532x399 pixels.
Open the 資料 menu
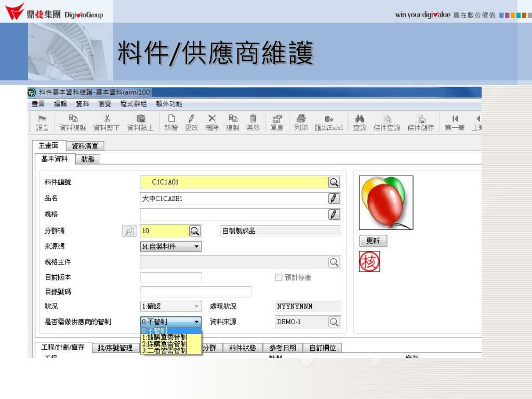83,104
